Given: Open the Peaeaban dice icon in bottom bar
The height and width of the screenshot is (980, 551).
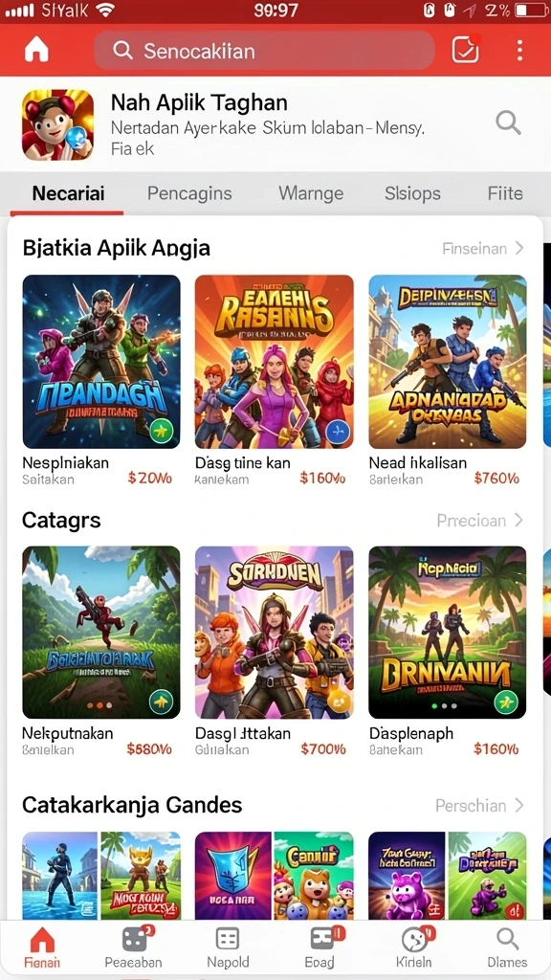Looking at the screenshot, I should pos(134,939).
